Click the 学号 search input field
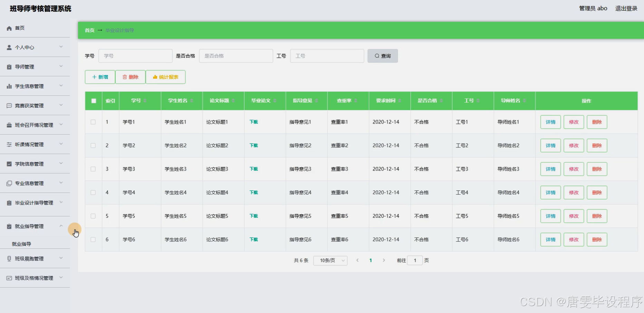 coord(135,56)
